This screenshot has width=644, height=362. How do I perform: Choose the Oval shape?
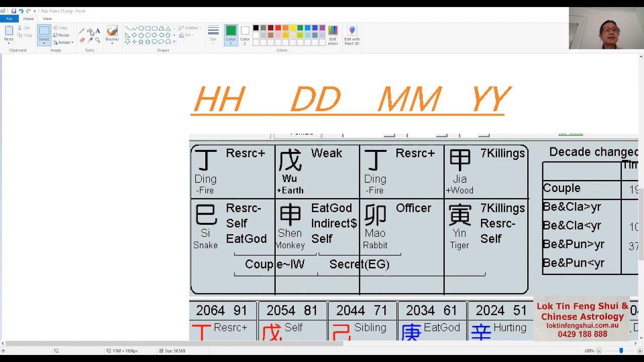tap(141, 29)
